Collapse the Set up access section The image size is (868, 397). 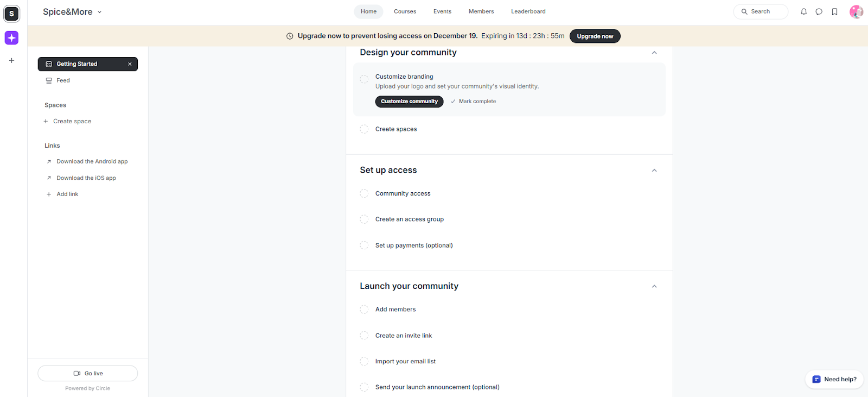point(654,171)
